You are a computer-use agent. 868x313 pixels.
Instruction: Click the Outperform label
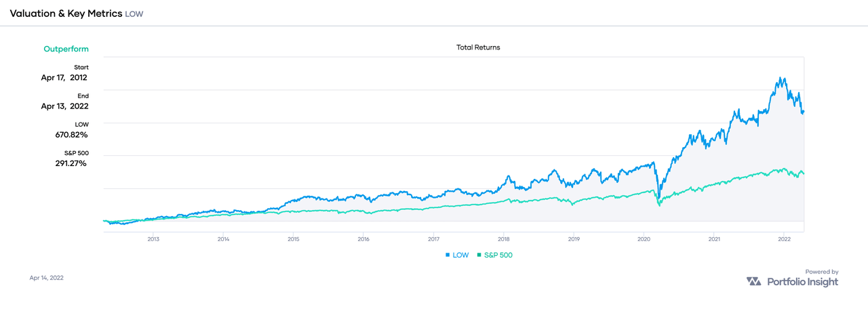click(x=66, y=49)
